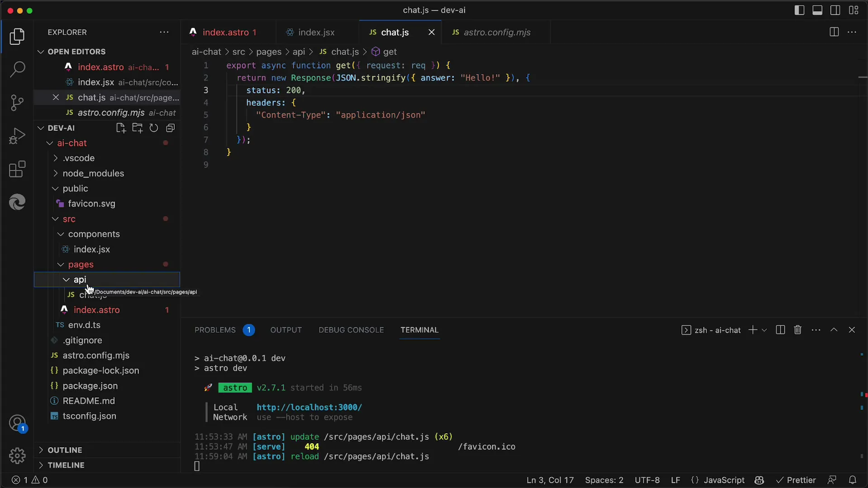Open Run and Debug view icon
Screen dimensions: 868x488
[17, 136]
